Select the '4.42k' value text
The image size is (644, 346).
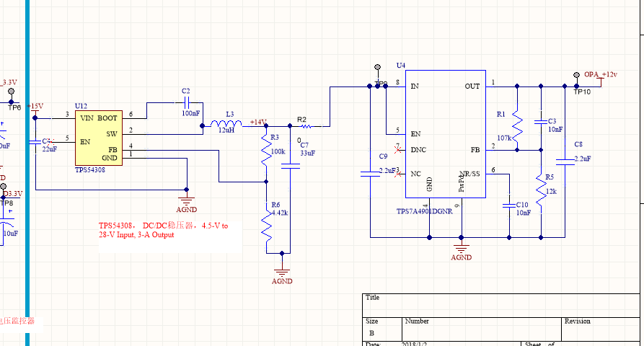(x=280, y=213)
